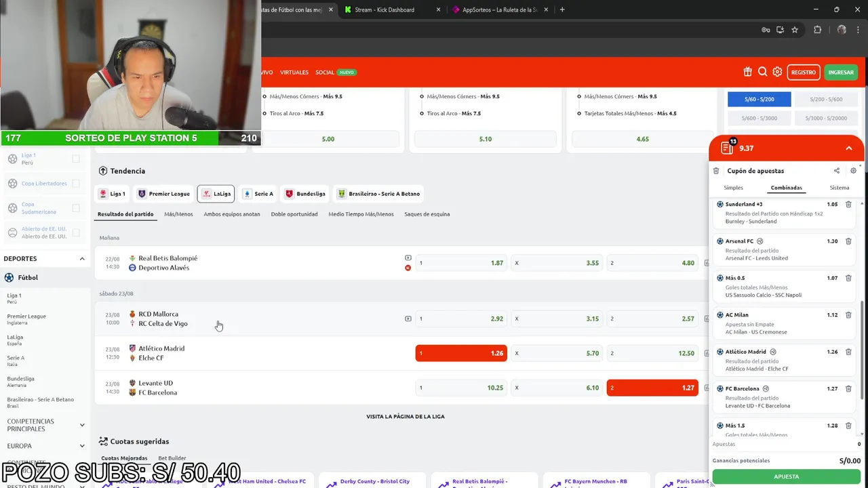Select the Ambos equipos anotan tab
The height and width of the screenshot is (488, 868).
(x=232, y=214)
